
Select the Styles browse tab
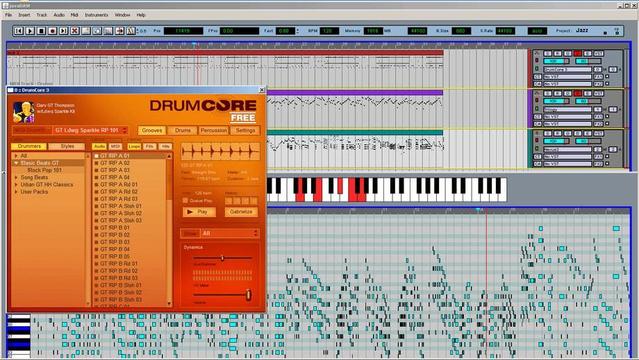(x=67, y=146)
